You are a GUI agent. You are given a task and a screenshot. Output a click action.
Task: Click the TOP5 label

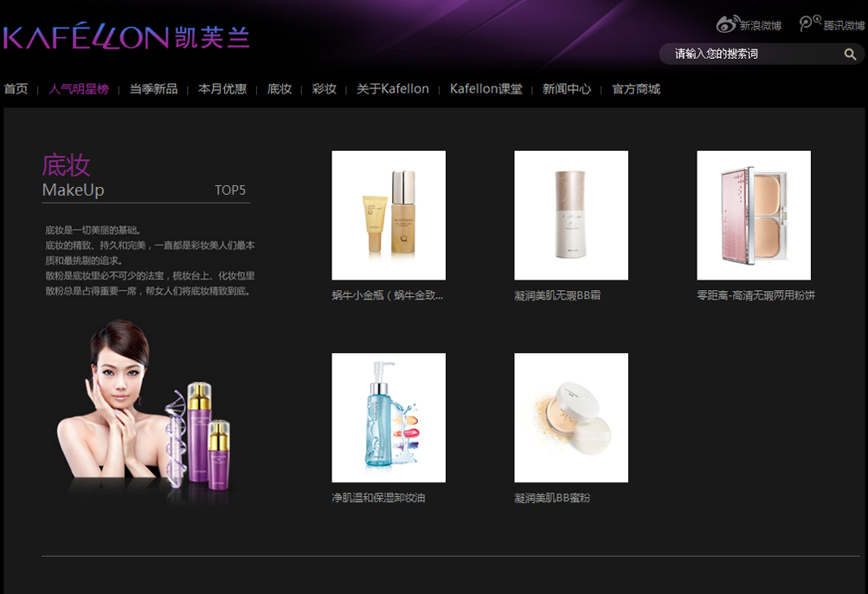coord(229,190)
